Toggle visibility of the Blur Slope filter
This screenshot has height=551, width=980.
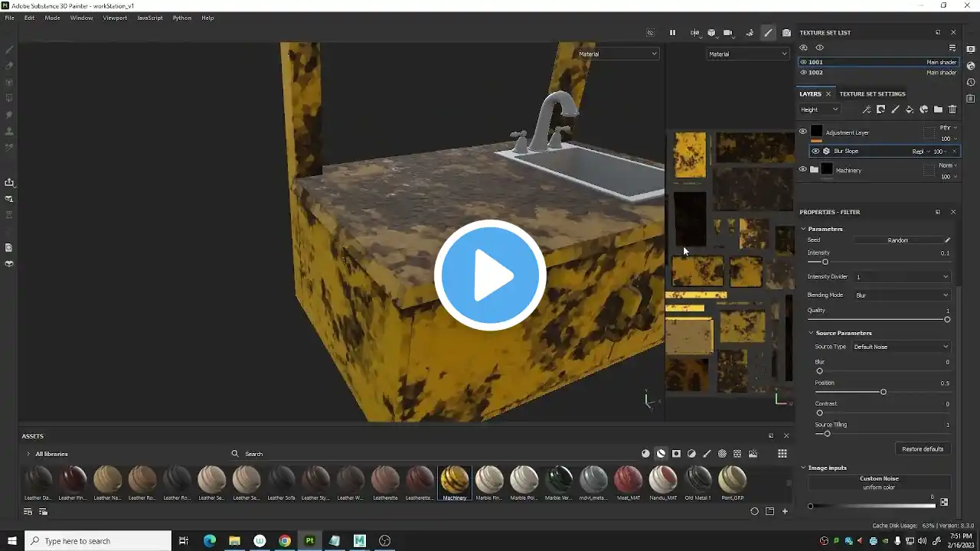tap(815, 152)
